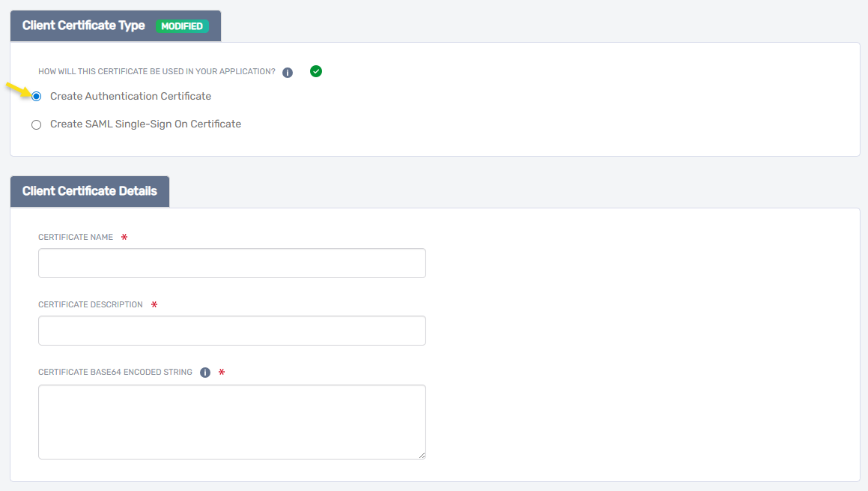Image resolution: width=868 pixels, height=491 pixels.
Task: Click the textarea resize handle corner
Action: tap(422, 455)
